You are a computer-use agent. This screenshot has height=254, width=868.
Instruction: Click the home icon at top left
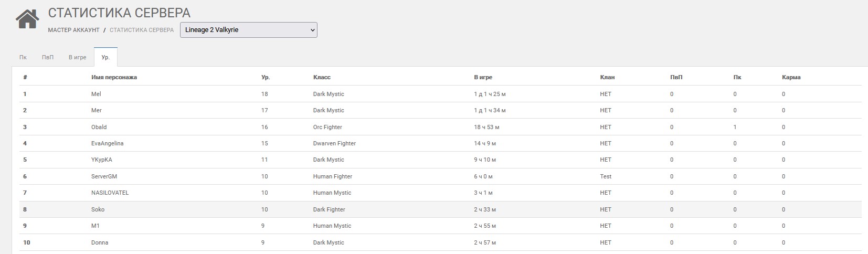click(x=27, y=19)
